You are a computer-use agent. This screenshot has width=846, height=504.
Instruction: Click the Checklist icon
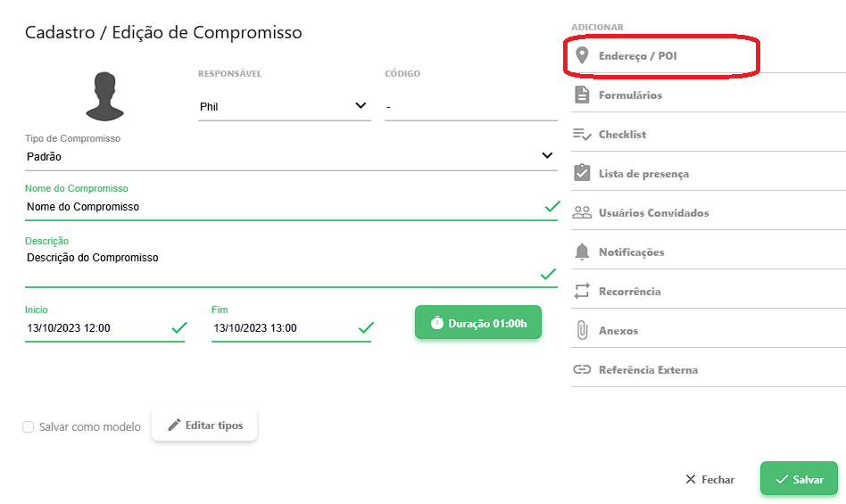click(582, 135)
